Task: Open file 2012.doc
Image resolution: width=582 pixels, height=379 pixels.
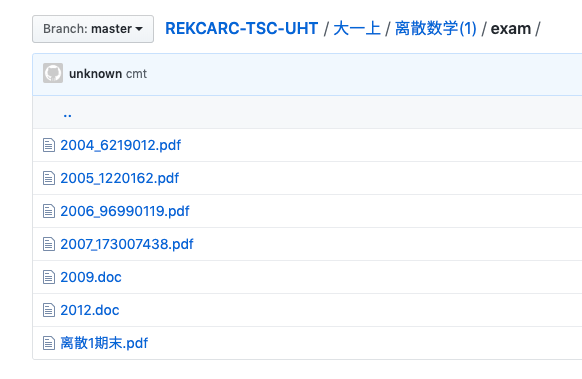Action: (x=90, y=310)
